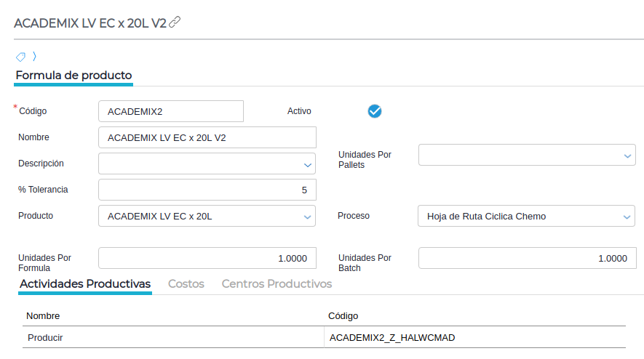Toggle the Activo checkbox

pyautogui.click(x=375, y=111)
